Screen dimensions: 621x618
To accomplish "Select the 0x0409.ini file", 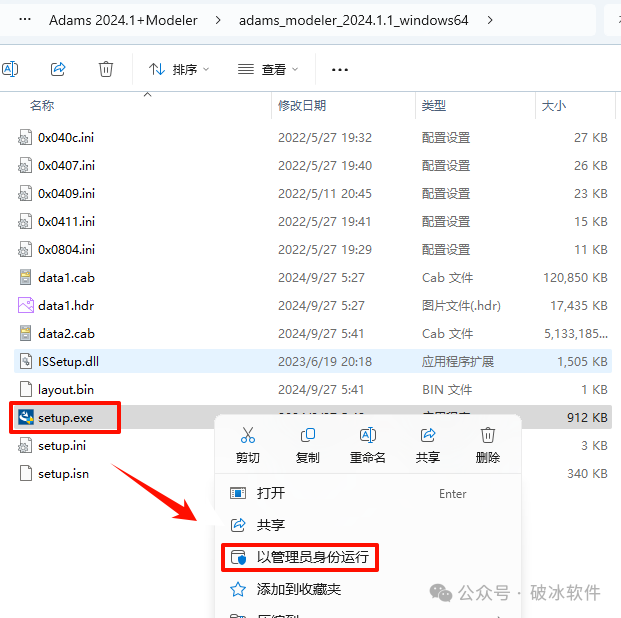I will pos(313,194).
